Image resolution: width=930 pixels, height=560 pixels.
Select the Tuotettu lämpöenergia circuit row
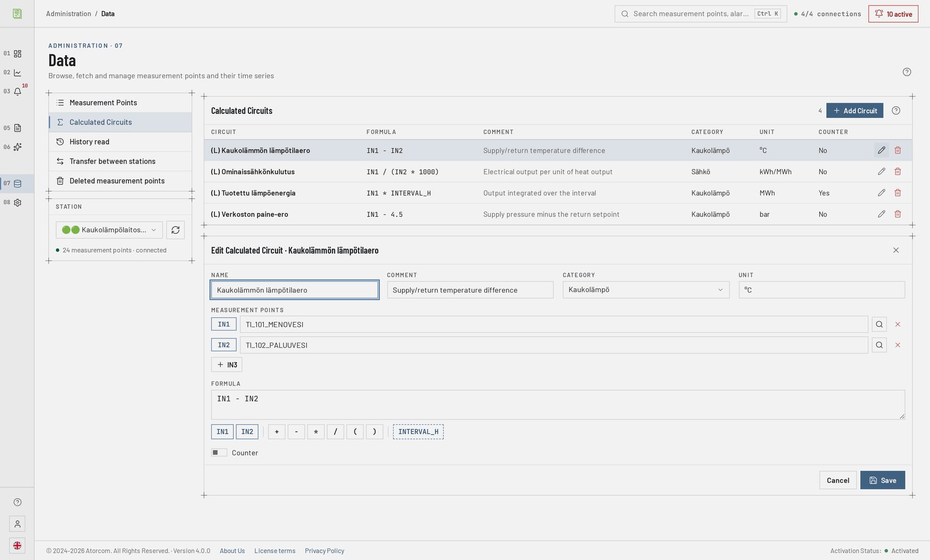pos(558,193)
